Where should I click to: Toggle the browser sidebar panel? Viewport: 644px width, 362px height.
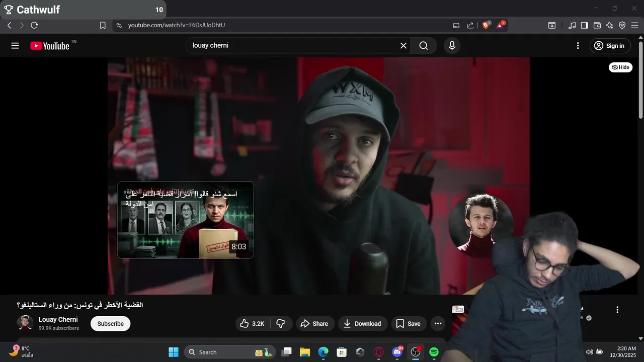584,25
